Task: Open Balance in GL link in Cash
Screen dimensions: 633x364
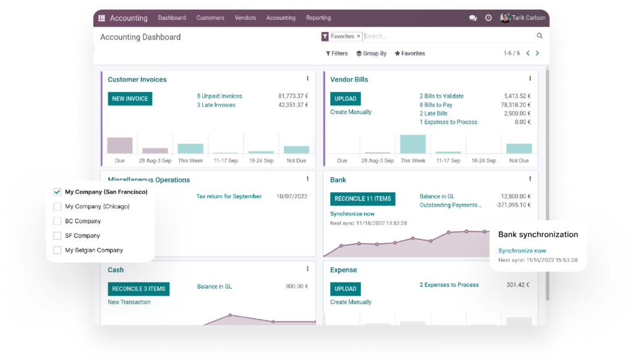Action: (x=215, y=287)
